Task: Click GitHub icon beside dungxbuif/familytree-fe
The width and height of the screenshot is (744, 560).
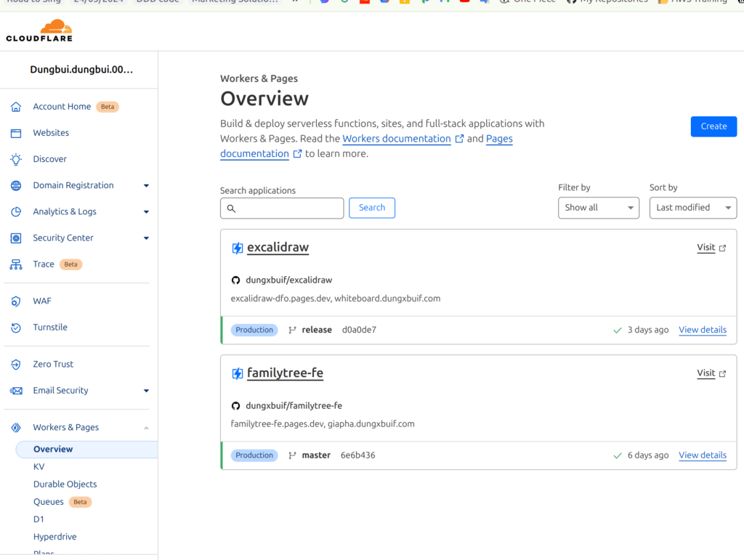Action: (x=236, y=406)
